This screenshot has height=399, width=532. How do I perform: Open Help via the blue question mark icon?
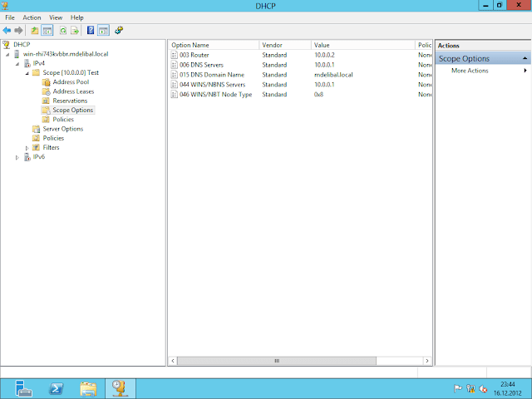(x=91, y=31)
